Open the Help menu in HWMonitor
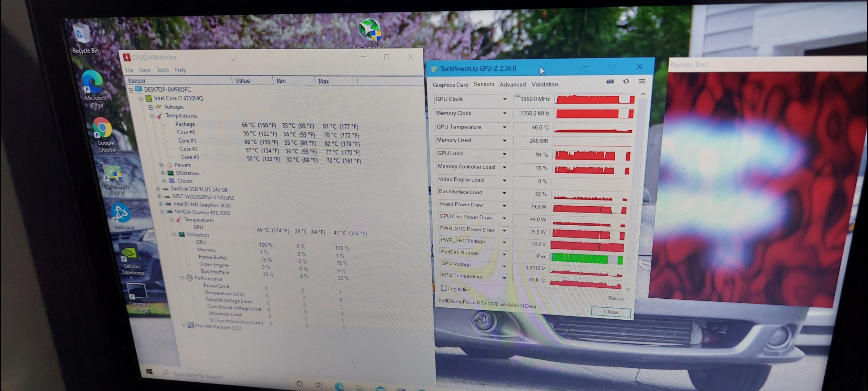 [180, 70]
